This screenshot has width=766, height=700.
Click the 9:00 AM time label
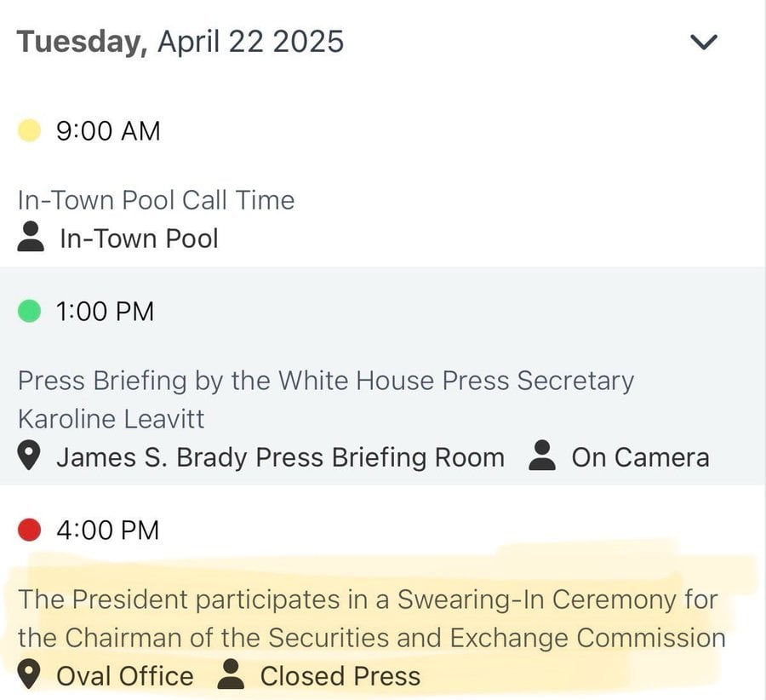click(108, 131)
